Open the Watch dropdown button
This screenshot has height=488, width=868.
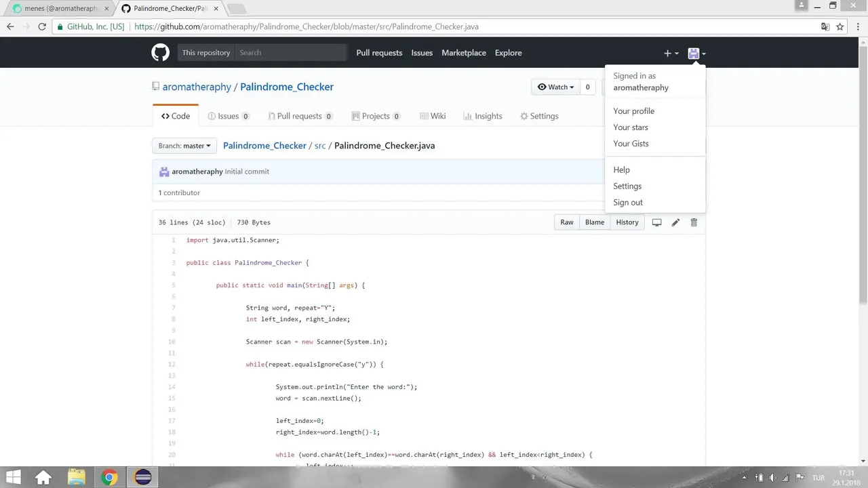point(555,87)
